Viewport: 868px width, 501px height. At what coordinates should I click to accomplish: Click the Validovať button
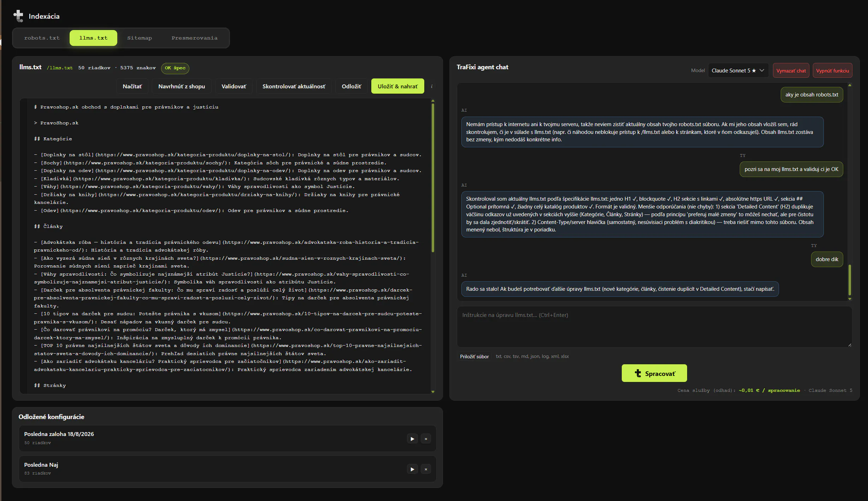pos(234,86)
